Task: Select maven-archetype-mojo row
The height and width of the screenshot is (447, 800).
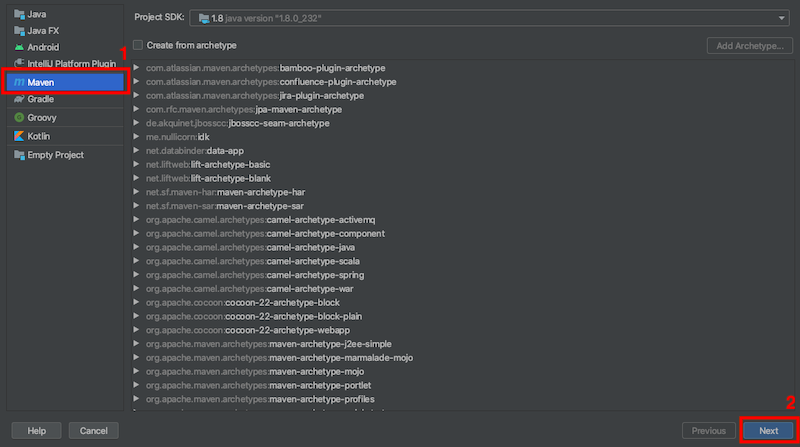Action: tap(462, 371)
